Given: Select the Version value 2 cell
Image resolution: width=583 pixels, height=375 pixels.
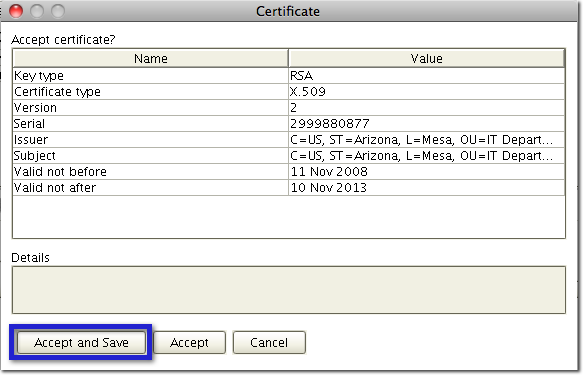Looking at the screenshot, I should tap(426, 108).
